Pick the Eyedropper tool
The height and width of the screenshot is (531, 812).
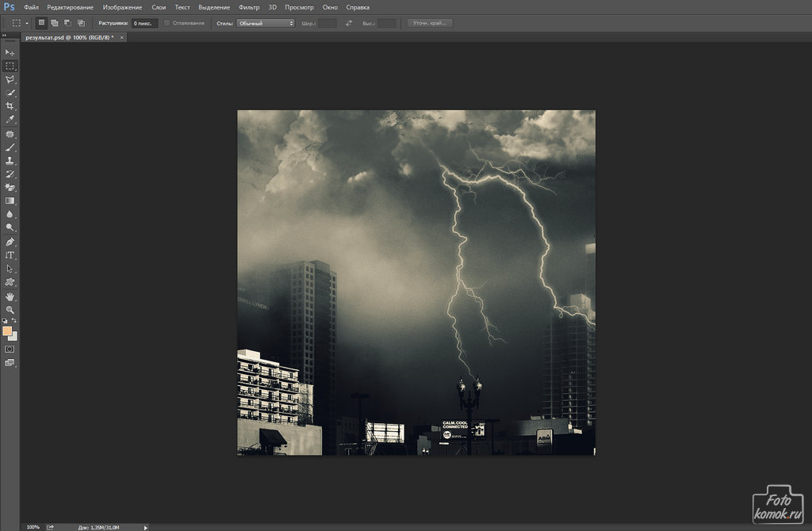click(10, 120)
